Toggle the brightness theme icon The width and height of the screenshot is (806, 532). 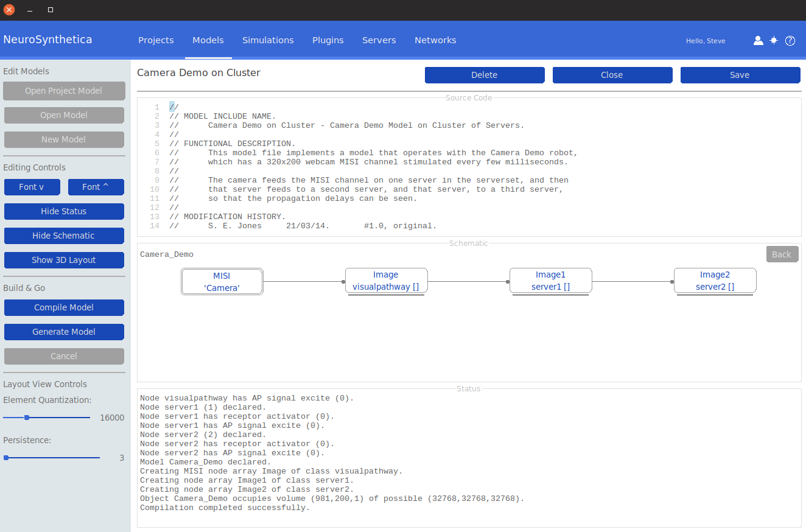tap(774, 41)
